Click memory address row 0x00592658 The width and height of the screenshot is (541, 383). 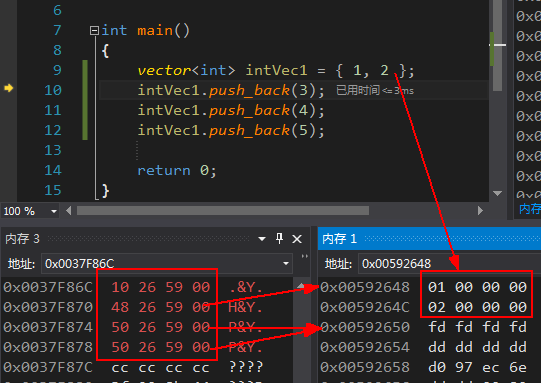tap(365, 367)
